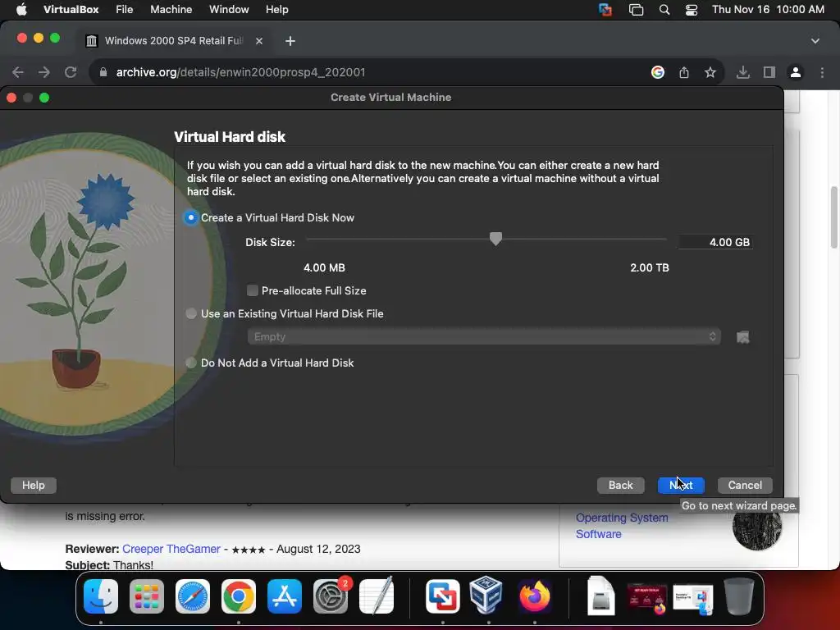Open Safari from the Dock

(193, 596)
